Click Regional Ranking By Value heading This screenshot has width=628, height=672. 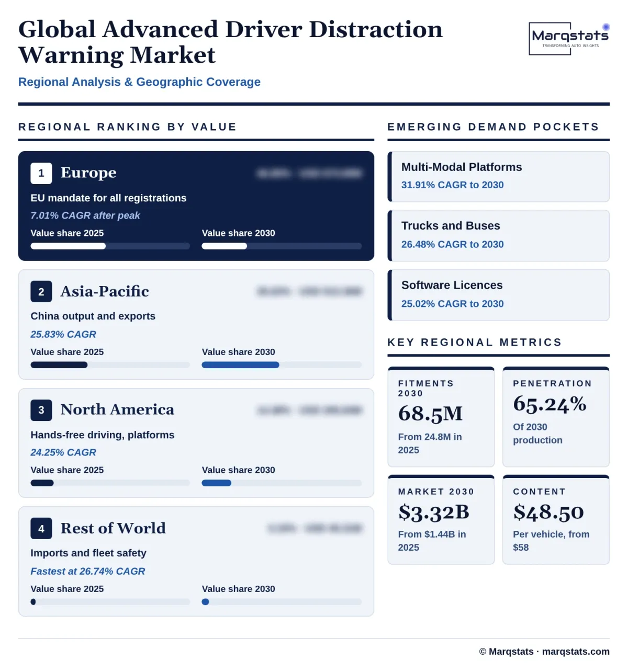coord(128,127)
